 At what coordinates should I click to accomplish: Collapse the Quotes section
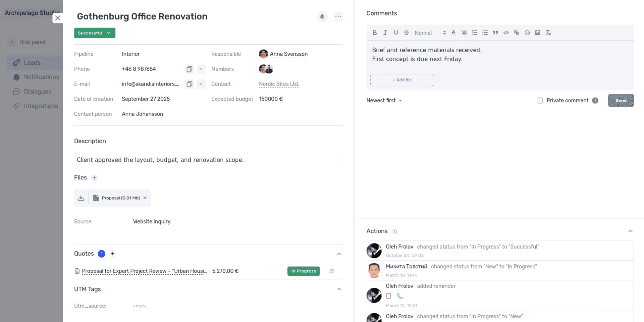coord(339,254)
